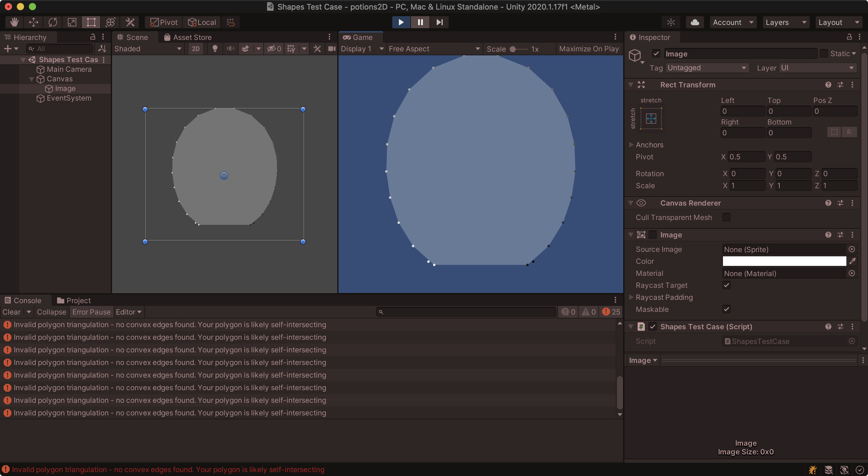Uncheck Raycast Target
868x476 pixels.
(727, 285)
